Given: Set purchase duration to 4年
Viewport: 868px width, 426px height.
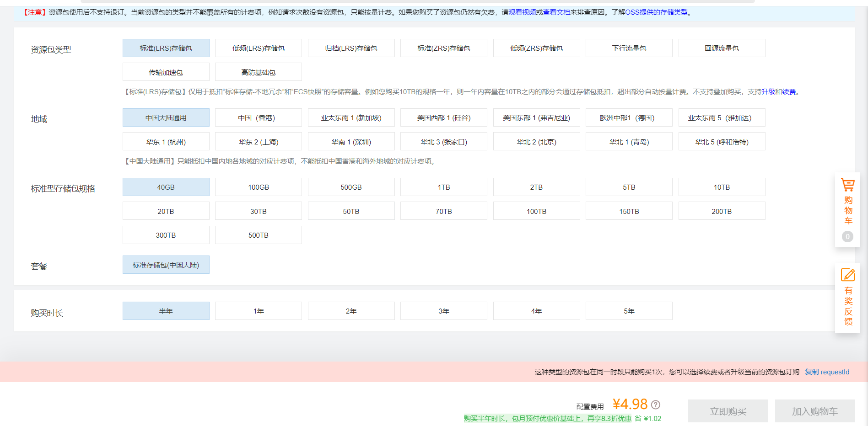Looking at the screenshot, I should (x=536, y=311).
